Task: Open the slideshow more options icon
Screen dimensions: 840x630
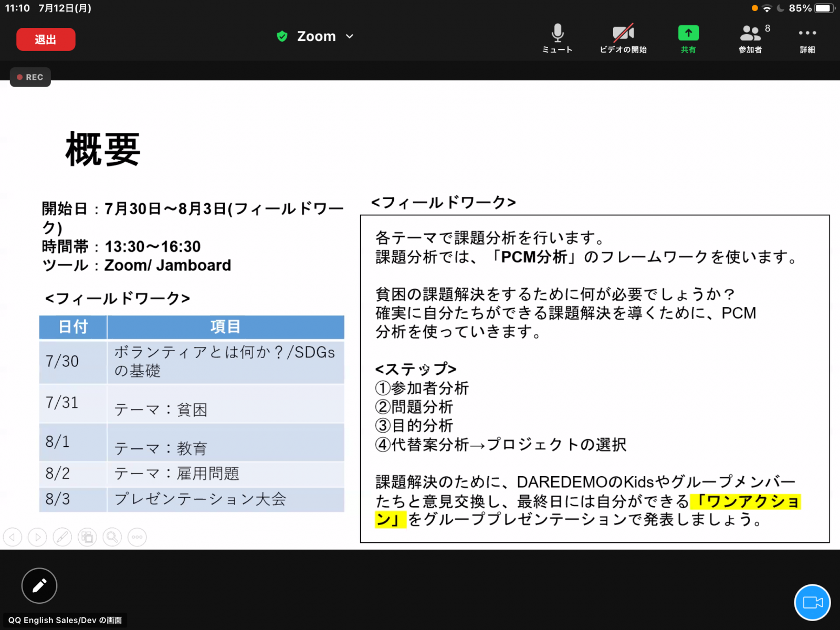Action: 137,537
